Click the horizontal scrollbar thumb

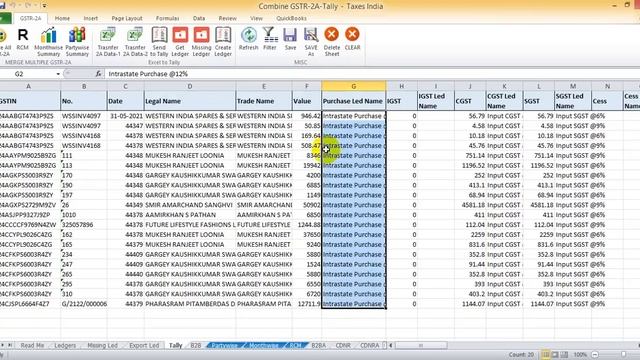click(x=421, y=345)
